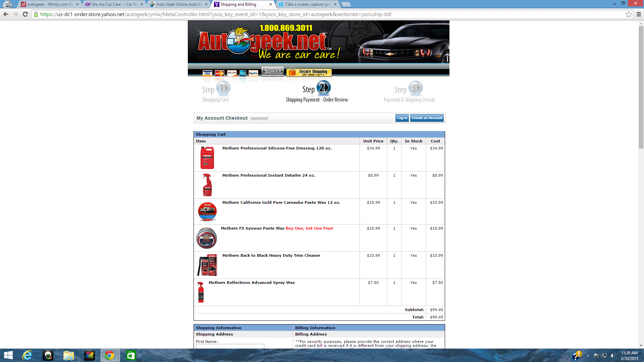
Task: Launch Internet Explorer from the taskbar
Action: point(27,355)
